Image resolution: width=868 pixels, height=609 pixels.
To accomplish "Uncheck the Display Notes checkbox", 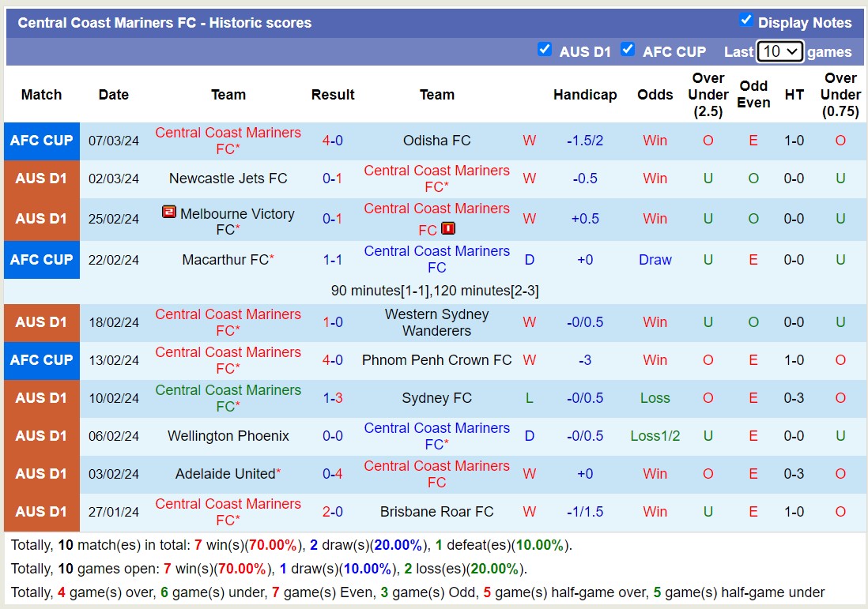I will (x=746, y=21).
